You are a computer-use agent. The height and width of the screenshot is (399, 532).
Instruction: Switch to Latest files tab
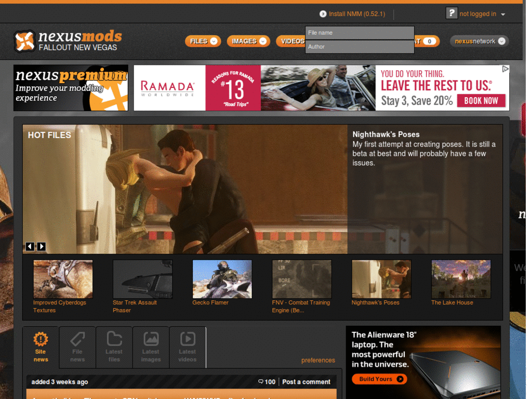(x=114, y=347)
